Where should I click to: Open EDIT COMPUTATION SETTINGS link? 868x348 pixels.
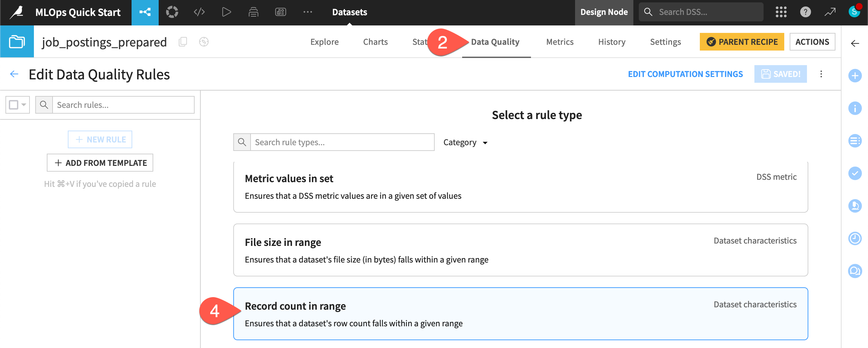pos(685,74)
